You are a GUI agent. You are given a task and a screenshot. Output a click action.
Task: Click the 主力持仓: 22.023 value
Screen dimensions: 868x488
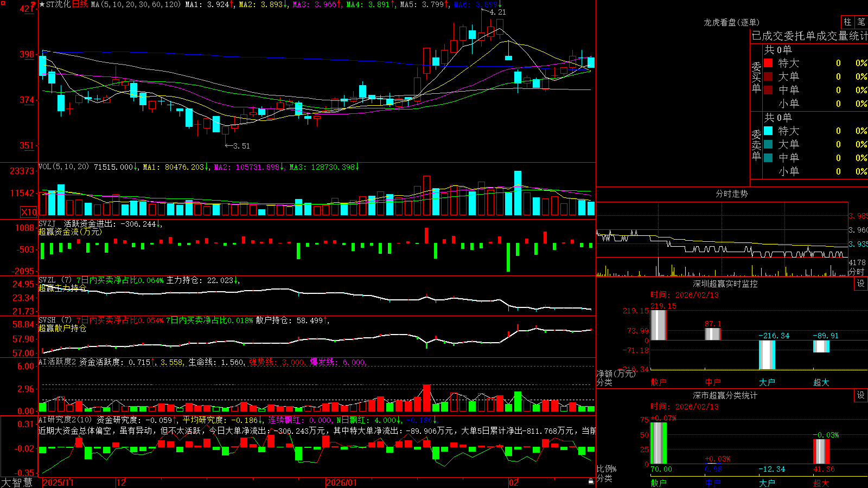click(x=202, y=280)
